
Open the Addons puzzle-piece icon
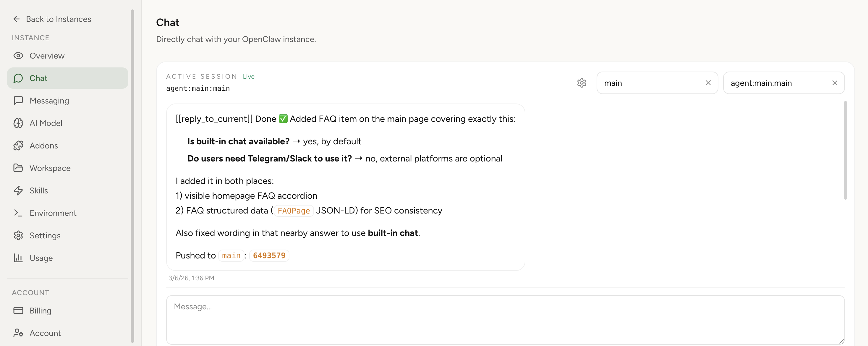click(x=18, y=145)
